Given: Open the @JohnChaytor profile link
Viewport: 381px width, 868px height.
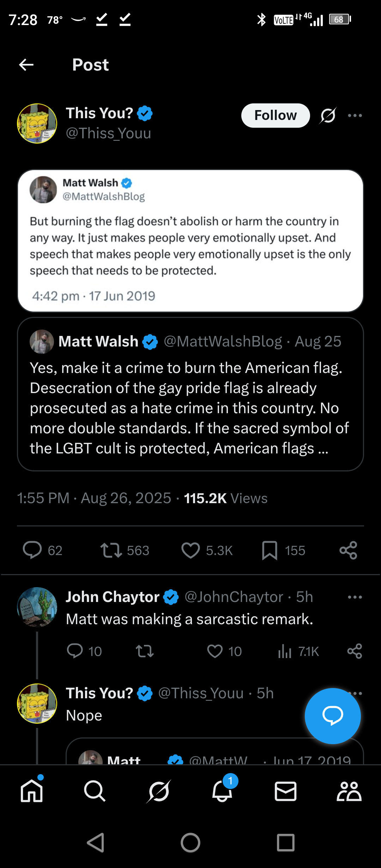Looking at the screenshot, I should click(234, 597).
